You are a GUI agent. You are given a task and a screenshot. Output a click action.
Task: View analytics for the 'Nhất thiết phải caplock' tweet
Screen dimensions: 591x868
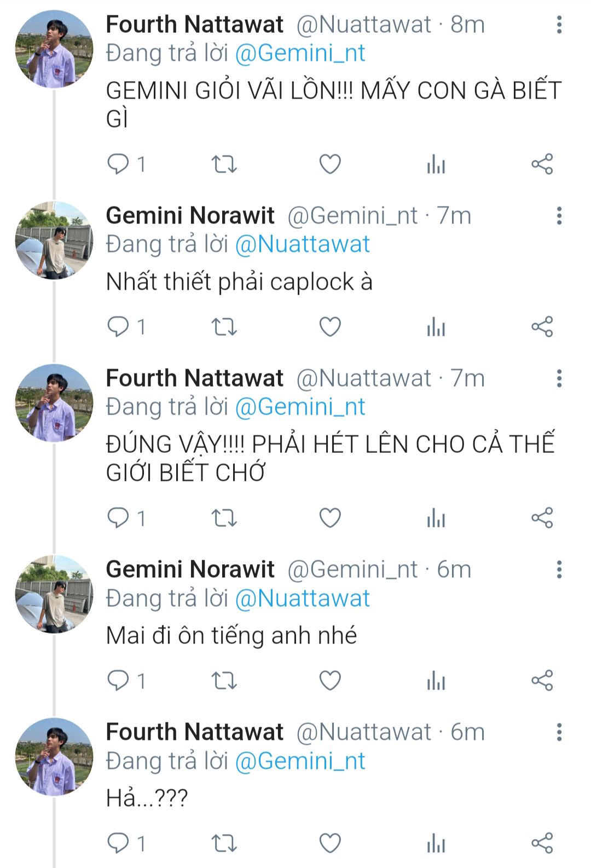(436, 327)
